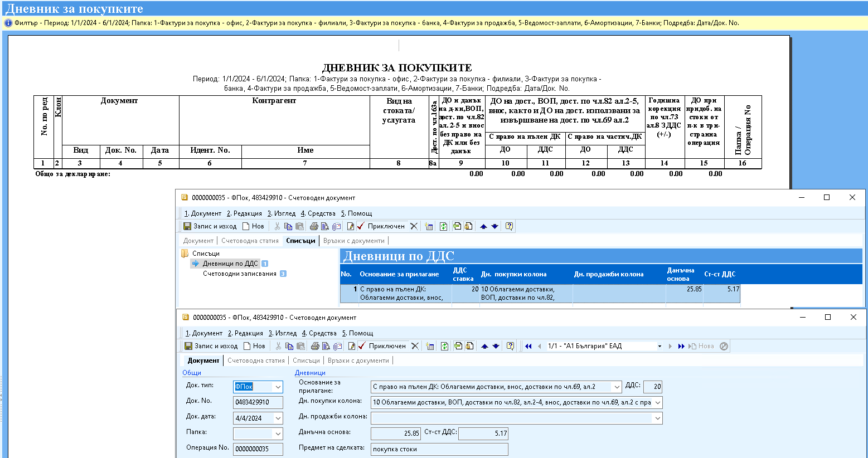Click Print preview icon in upper window toolbar
This screenshot has width=868, height=458.
pyautogui.click(x=325, y=226)
